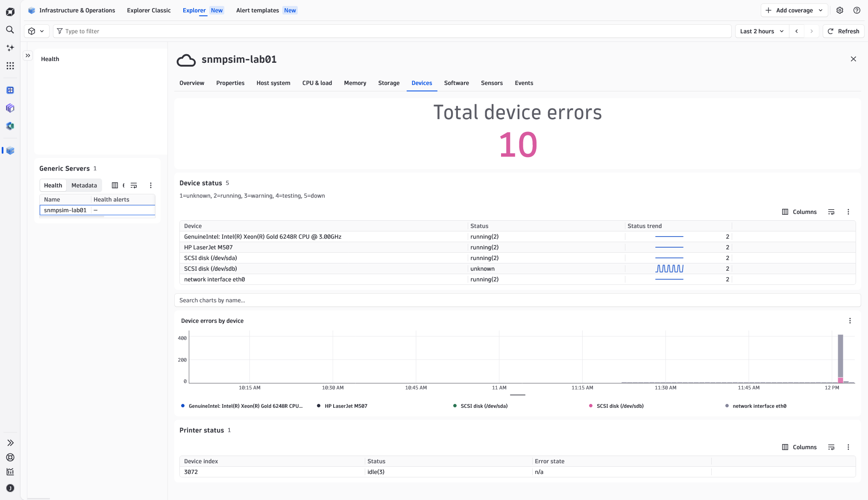Viewport: 868px width, 500px height.
Task: Click the Search charts by name field
Action: 517,300
